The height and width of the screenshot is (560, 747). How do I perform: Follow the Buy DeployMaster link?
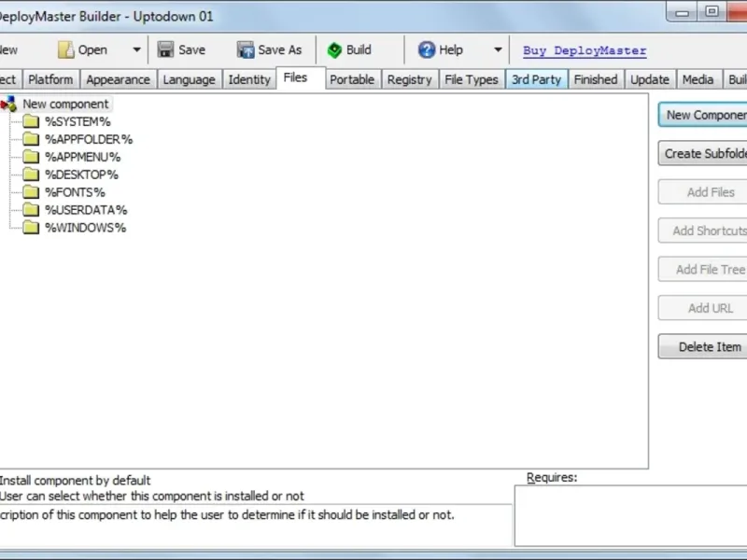(585, 50)
